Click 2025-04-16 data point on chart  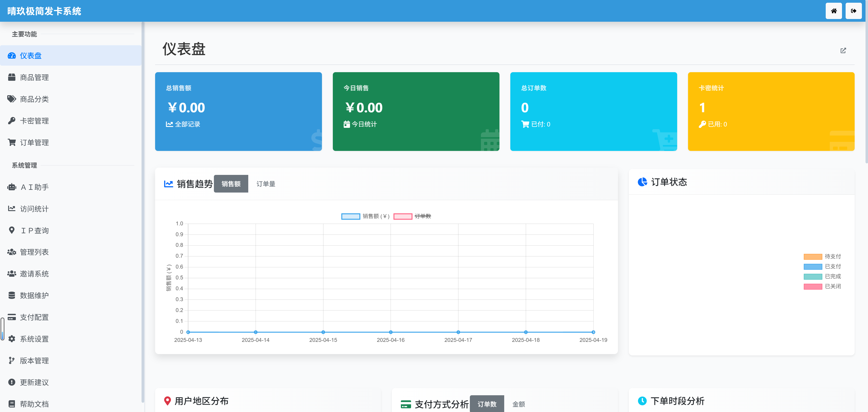pos(390,332)
